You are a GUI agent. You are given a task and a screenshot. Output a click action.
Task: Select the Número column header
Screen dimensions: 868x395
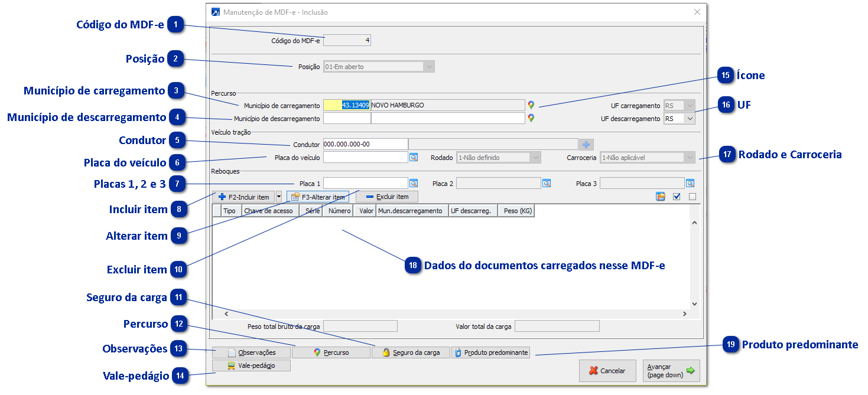(x=338, y=211)
